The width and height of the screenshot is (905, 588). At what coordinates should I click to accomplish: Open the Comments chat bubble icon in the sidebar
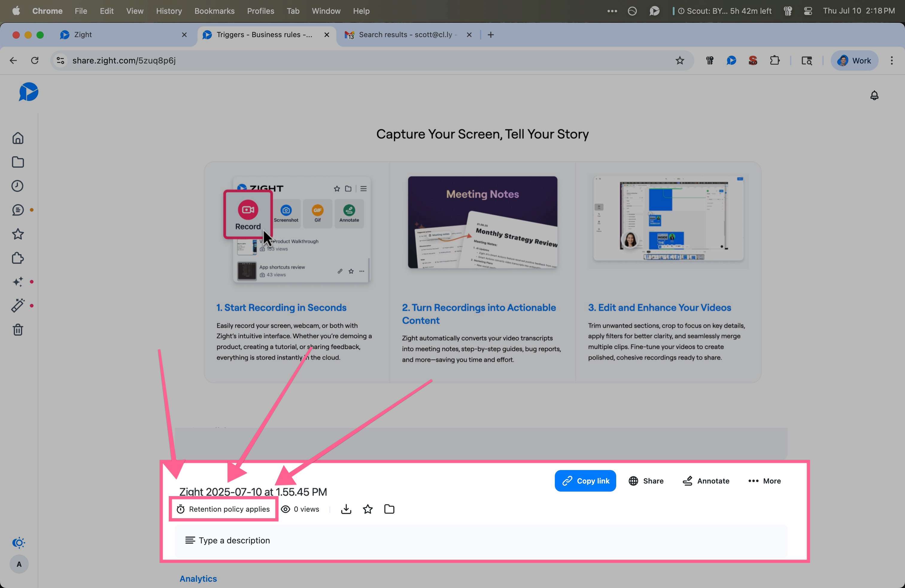point(18,210)
